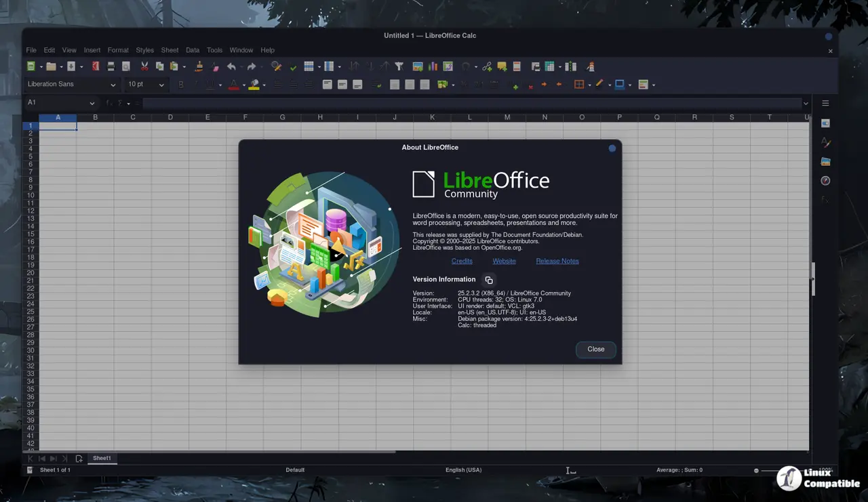Click the English (USA) language status

point(463,470)
